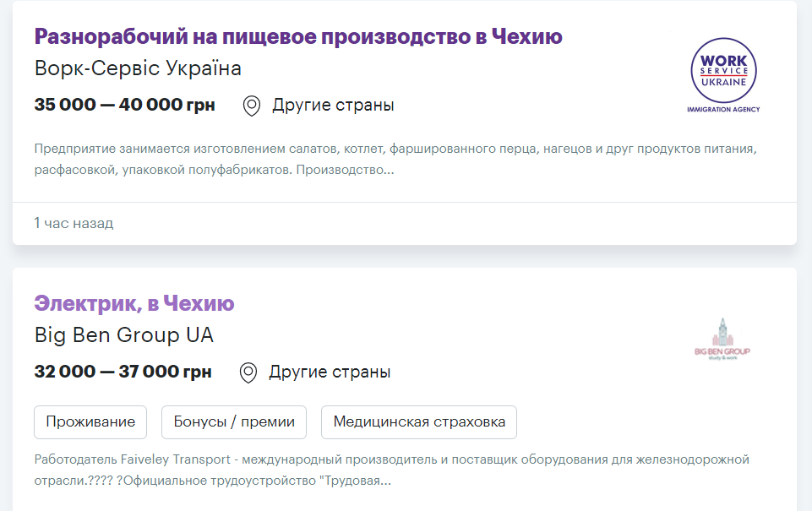Click the BIG BEN GROUP wordmark text

(x=722, y=351)
